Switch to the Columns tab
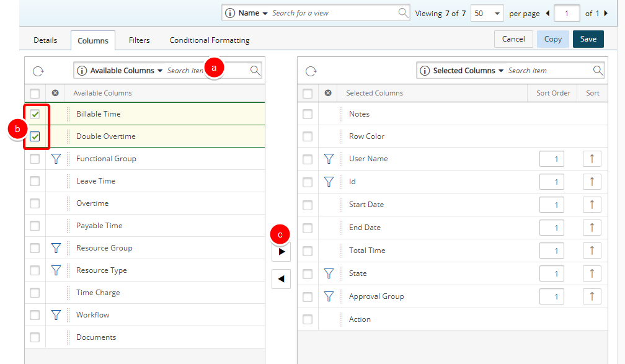The width and height of the screenshot is (625, 364). pyautogui.click(x=93, y=41)
